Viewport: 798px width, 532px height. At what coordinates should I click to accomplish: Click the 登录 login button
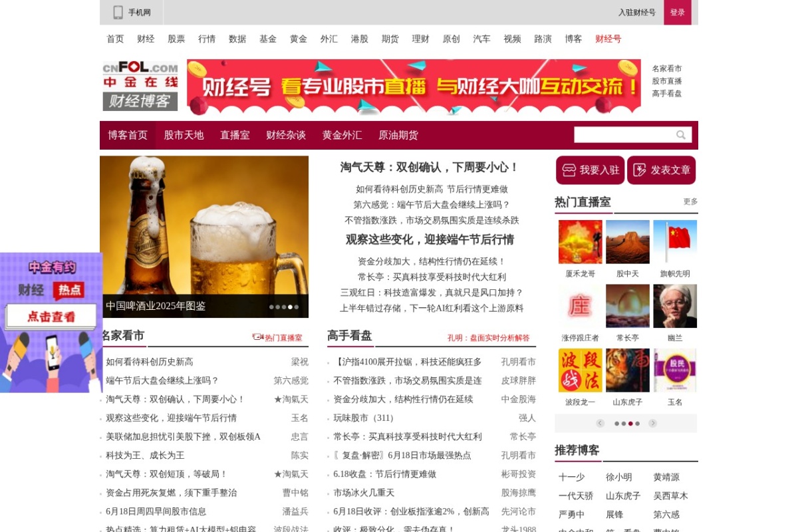pos(677,13)
